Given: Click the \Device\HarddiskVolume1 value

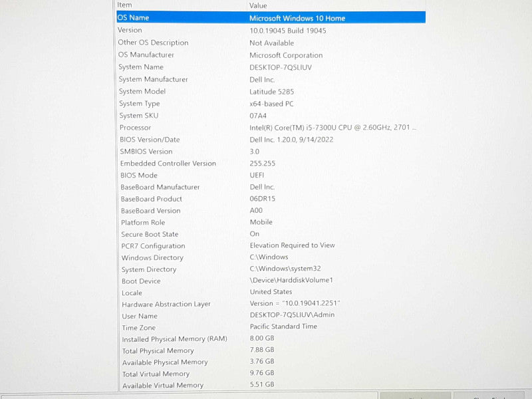Looking at the screenshot, I should 291,280.
